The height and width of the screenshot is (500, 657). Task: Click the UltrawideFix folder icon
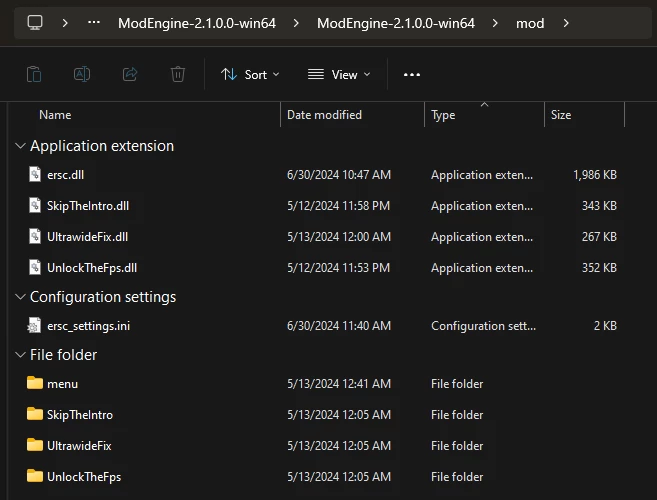pos(35,445)
